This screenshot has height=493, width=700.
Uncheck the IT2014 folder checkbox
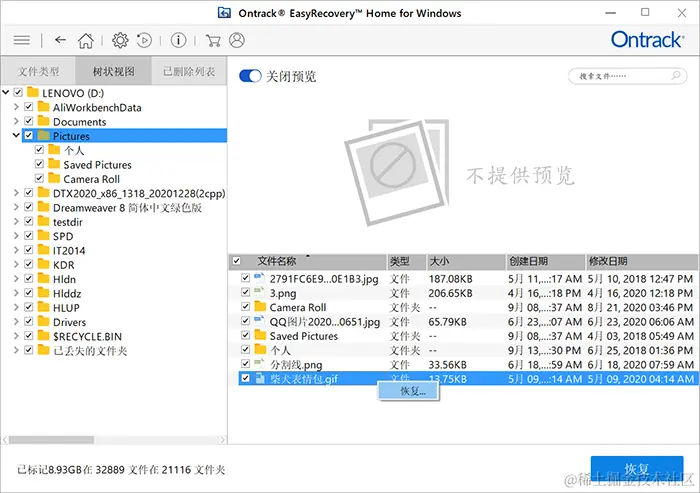point(29,250)
